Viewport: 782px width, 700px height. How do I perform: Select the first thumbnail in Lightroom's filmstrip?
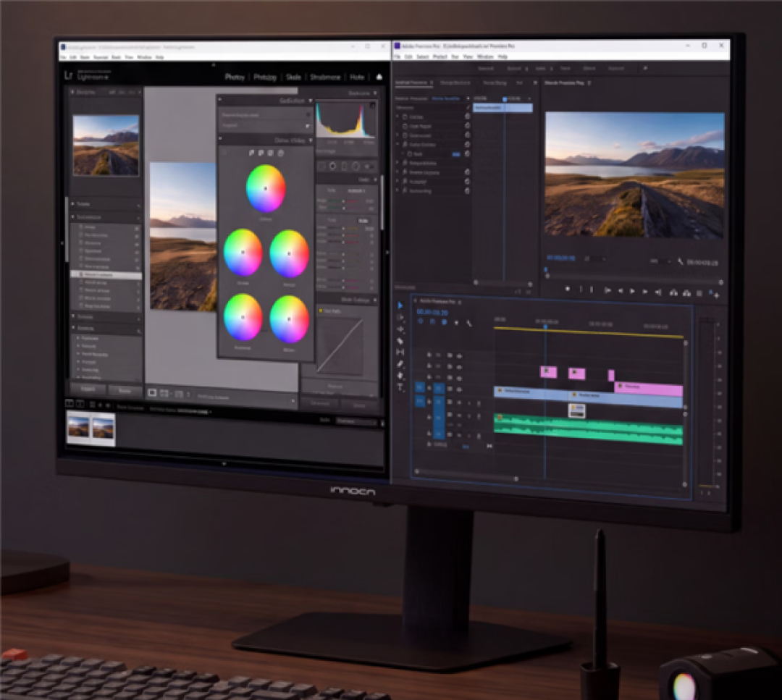79,429
